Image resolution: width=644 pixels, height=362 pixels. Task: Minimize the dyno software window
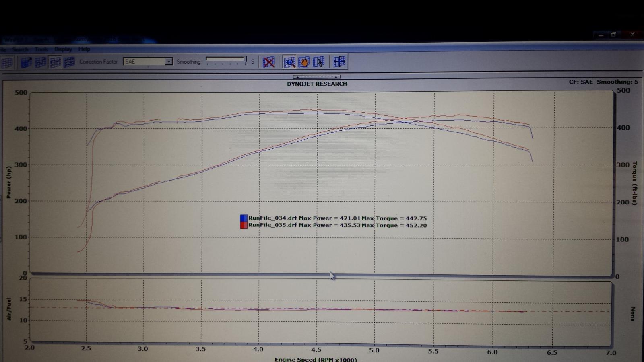[x=601, y=35]
